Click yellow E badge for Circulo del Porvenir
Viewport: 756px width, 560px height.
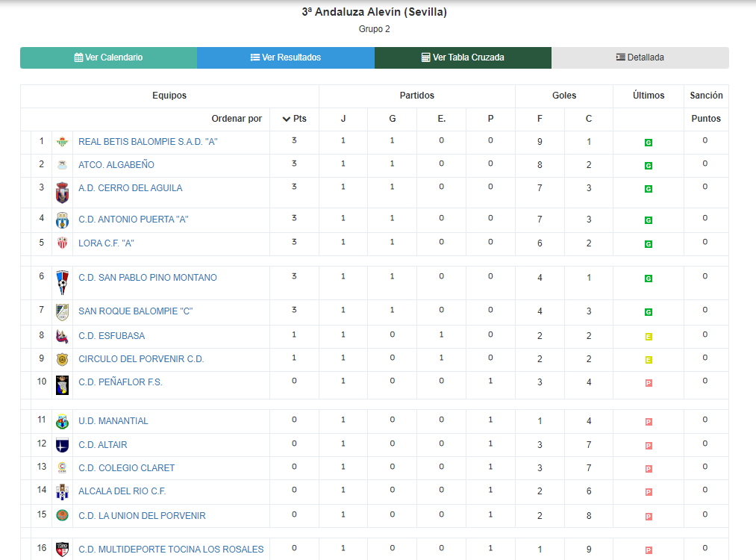point(649,360)
